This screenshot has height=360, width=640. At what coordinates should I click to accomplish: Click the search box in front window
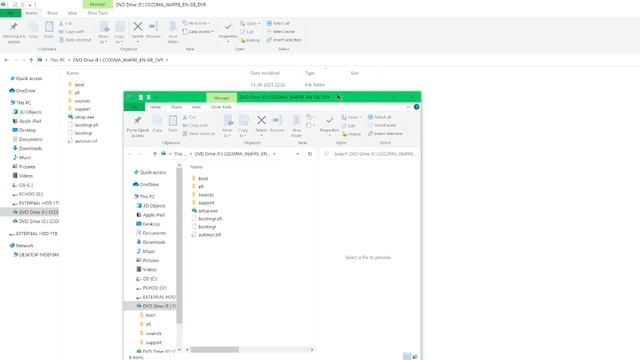point(370,154)
